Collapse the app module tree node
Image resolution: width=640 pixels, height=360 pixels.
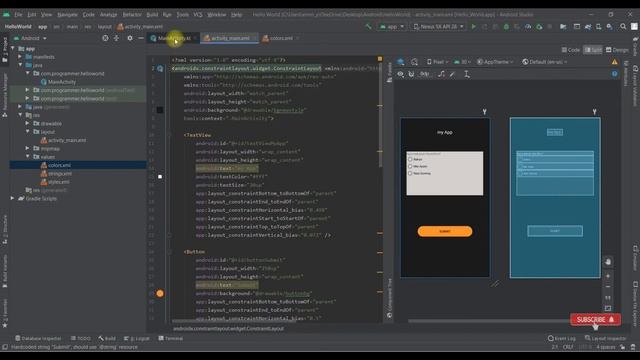tap(13, 49)
